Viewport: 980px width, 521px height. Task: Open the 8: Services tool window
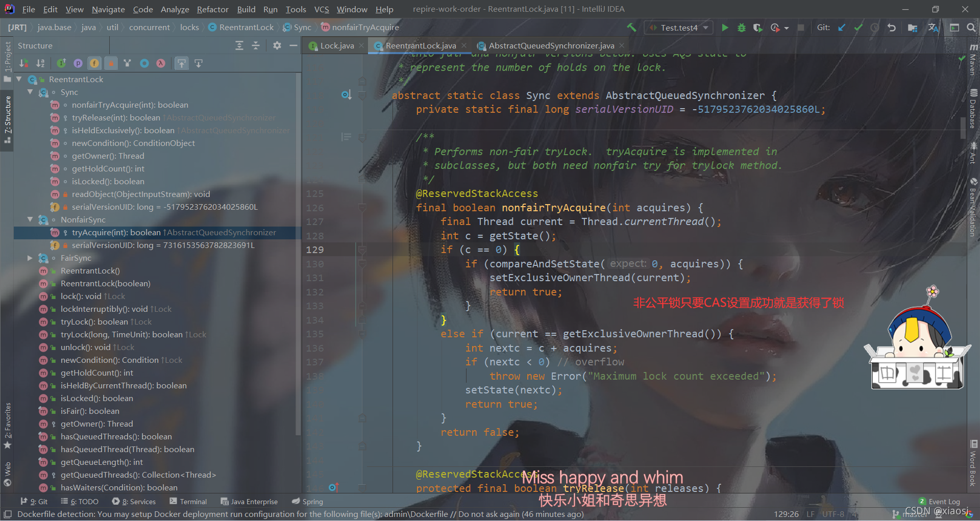point(134,502)
